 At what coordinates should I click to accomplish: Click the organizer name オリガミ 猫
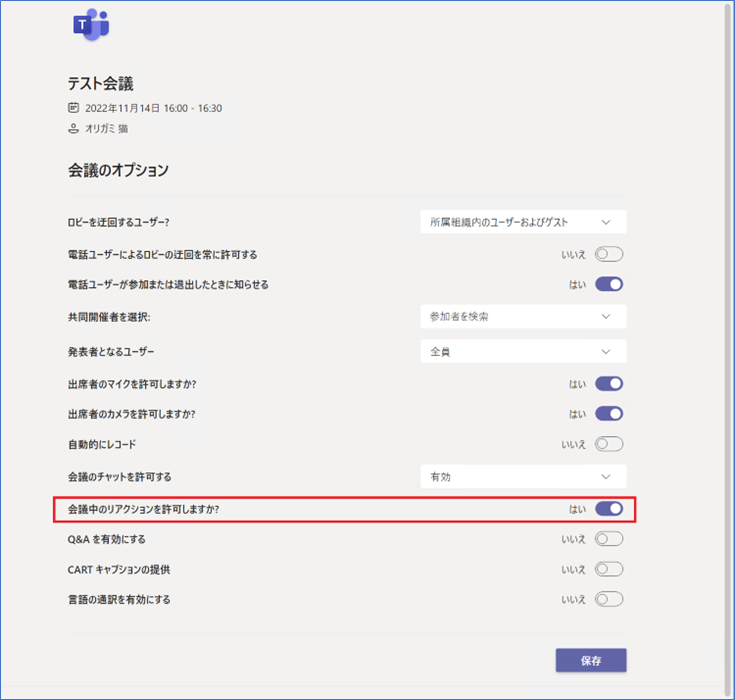[107, 128]
